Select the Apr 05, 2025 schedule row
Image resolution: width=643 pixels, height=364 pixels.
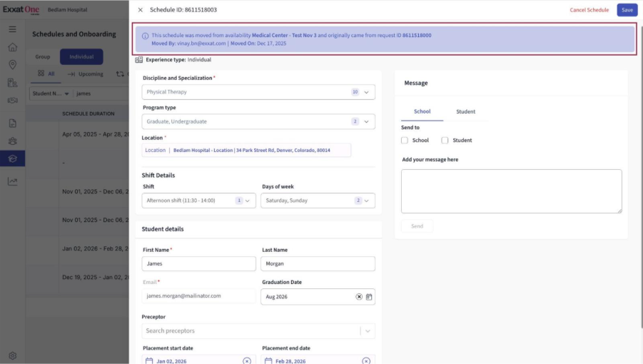[77, 134]
